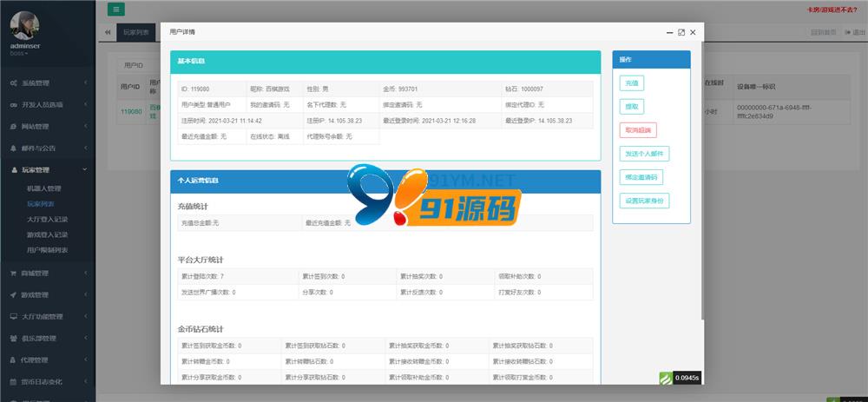This screenshot has height=402, width=868.
Task: Click the icon beside 代理管理
Action: coord(14,360)
